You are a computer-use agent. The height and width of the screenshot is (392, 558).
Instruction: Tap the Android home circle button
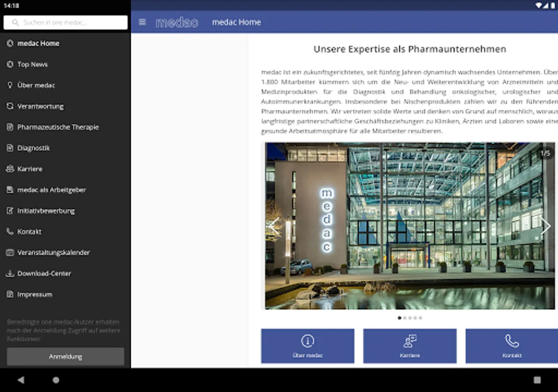(56, 380)
